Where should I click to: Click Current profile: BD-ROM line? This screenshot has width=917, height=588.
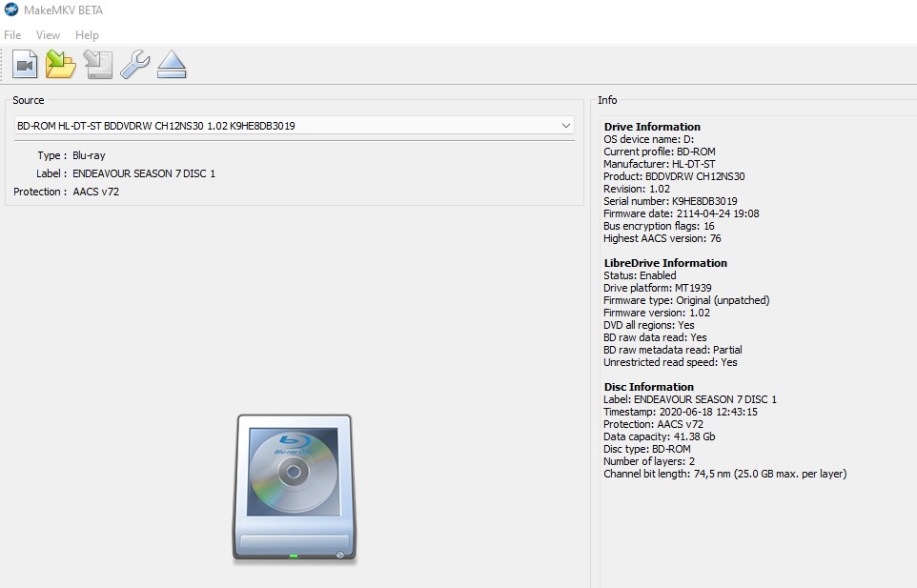click(x=659, y=152)
